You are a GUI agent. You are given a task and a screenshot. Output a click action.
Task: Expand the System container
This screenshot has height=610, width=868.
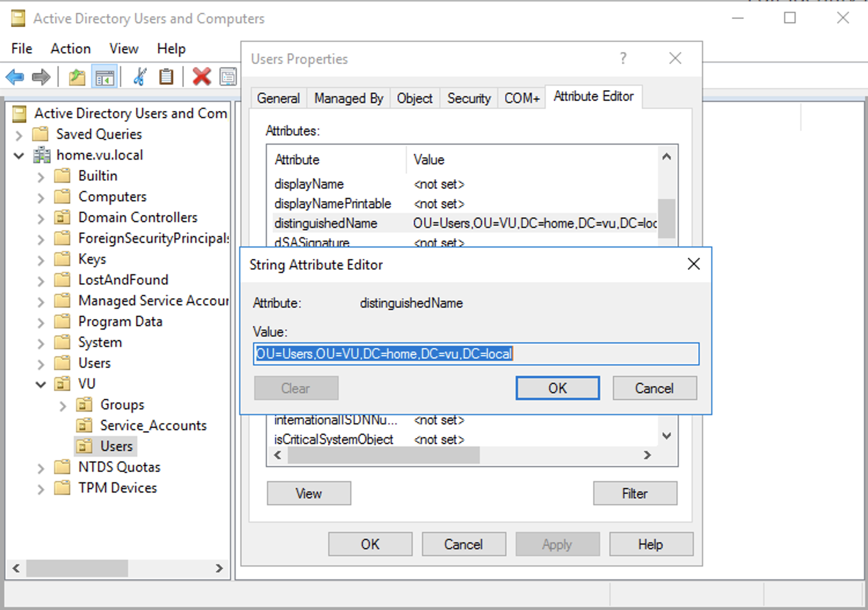[x=41, y=343]
